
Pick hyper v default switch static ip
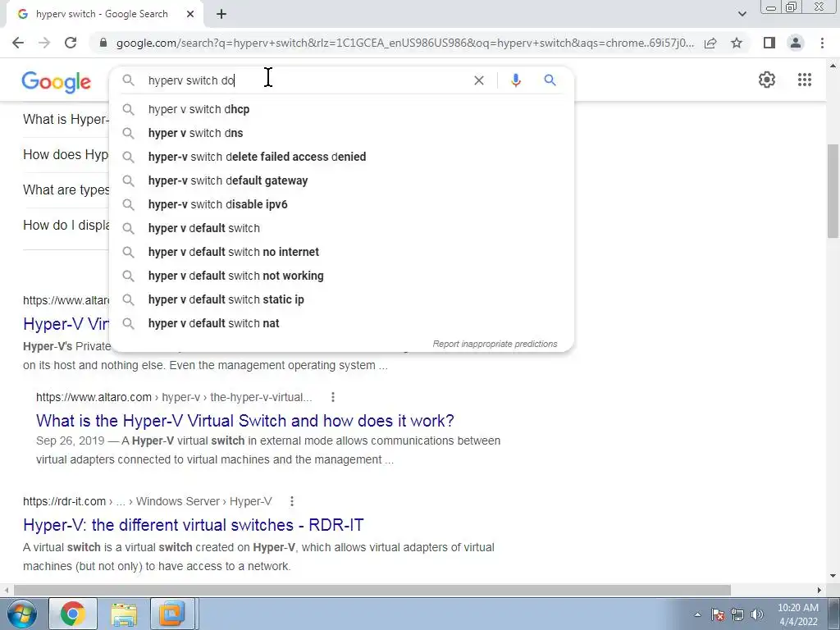[x=341, y=299]
